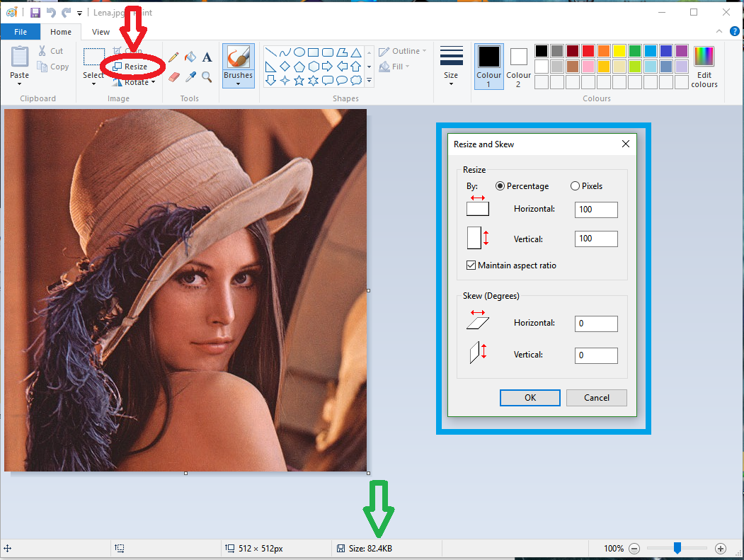Click the Help question mark icon
Screen dimensions: 744x560
click(x=734, y=31)
